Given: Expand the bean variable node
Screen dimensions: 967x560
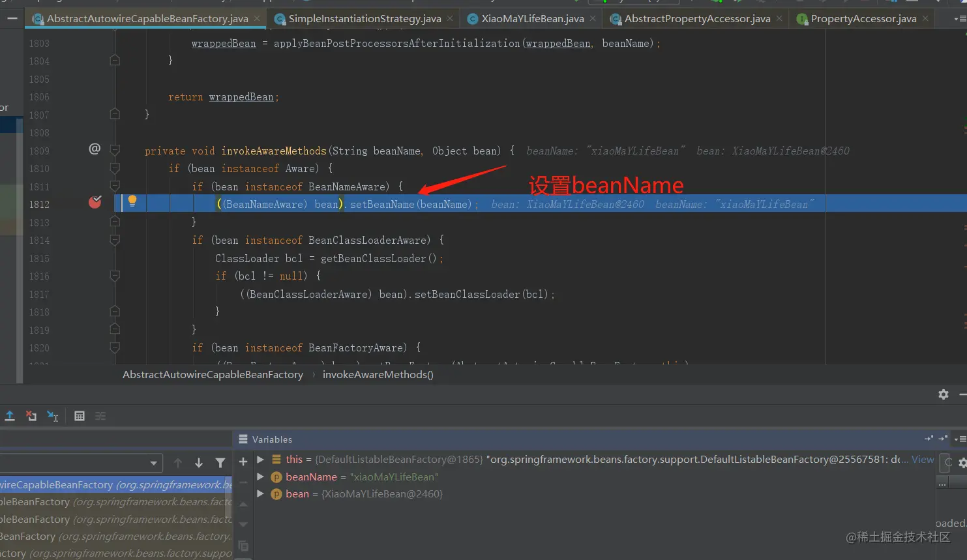Looking at the screenshot, I should pyautogui.click(x=260, y=494).
